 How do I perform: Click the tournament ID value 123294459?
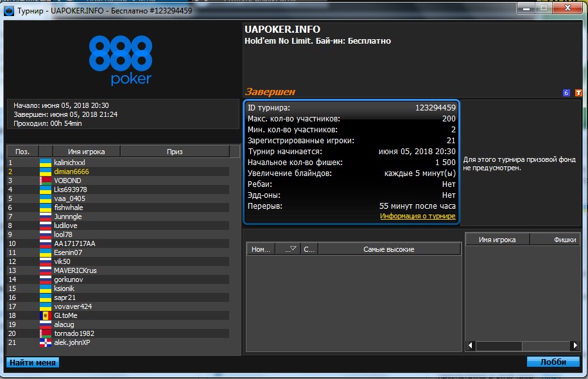[x=435, y=108]
